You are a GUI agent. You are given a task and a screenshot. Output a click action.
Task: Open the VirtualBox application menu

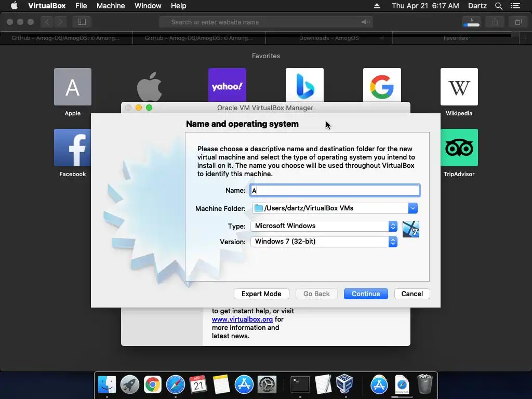coord(47,6)
